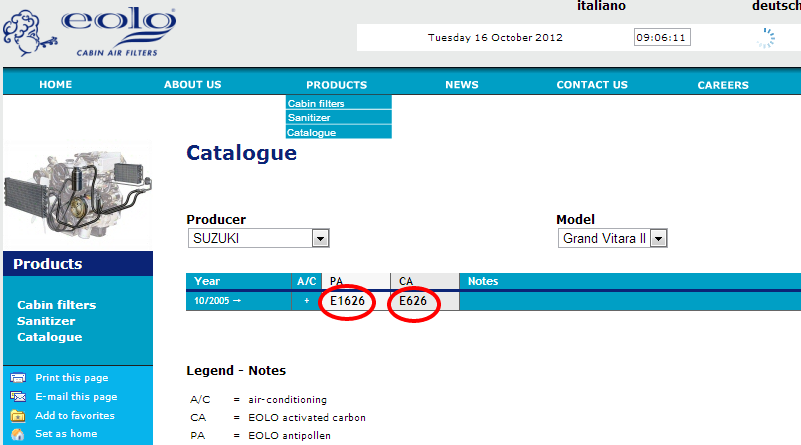801x445 pixels.
Task: Click the printer icon beside Print this page
Action: tap(18, 378)
